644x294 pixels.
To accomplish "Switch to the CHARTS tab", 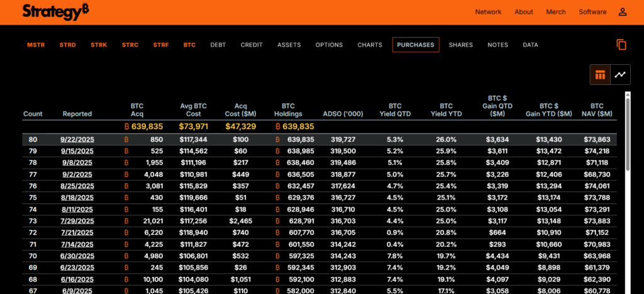I will point(370,45).
